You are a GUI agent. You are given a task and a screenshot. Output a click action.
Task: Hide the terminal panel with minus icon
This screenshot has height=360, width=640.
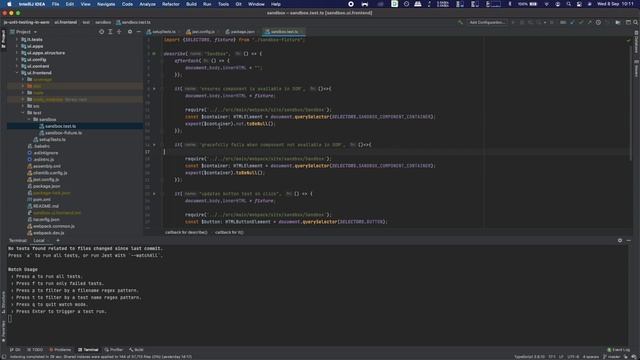tap(629, 240)
